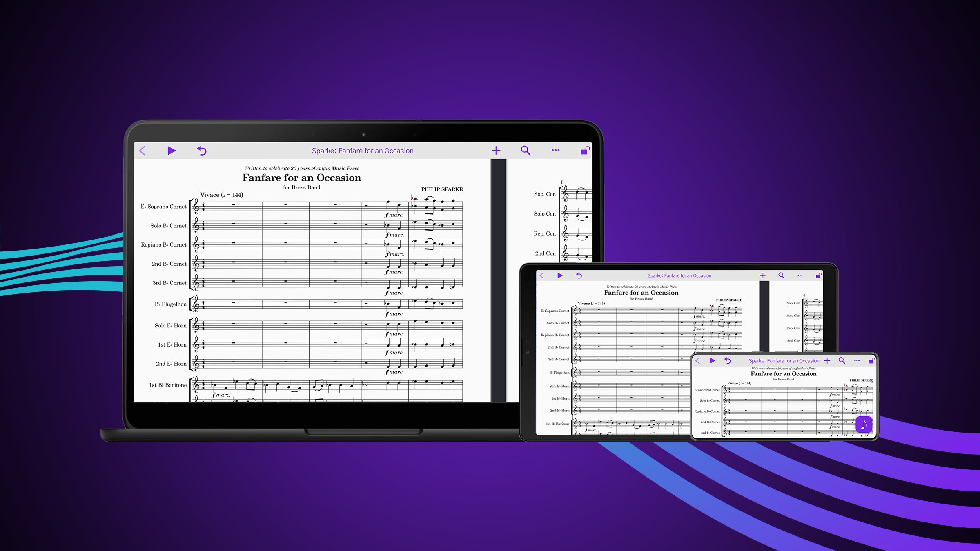Click the red playback marker note on laptop

(415, 199)
